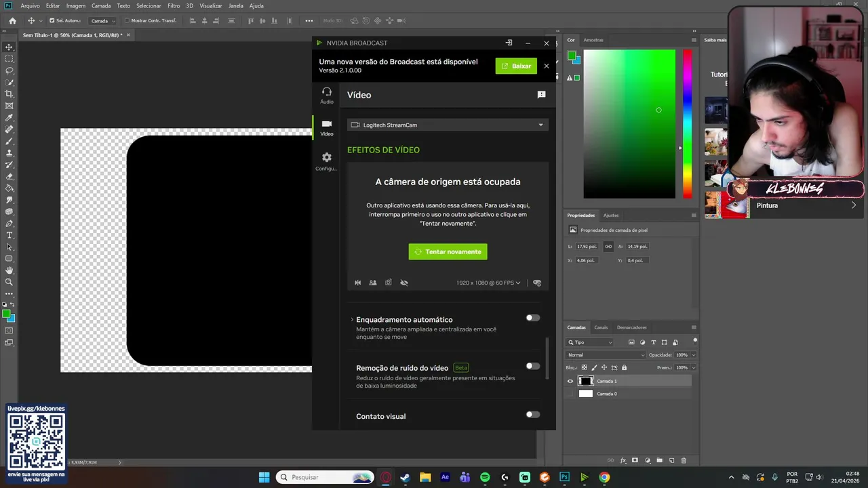
Task: Open the Camada auto-select dropdown in options bar
Action: (102, 20)
